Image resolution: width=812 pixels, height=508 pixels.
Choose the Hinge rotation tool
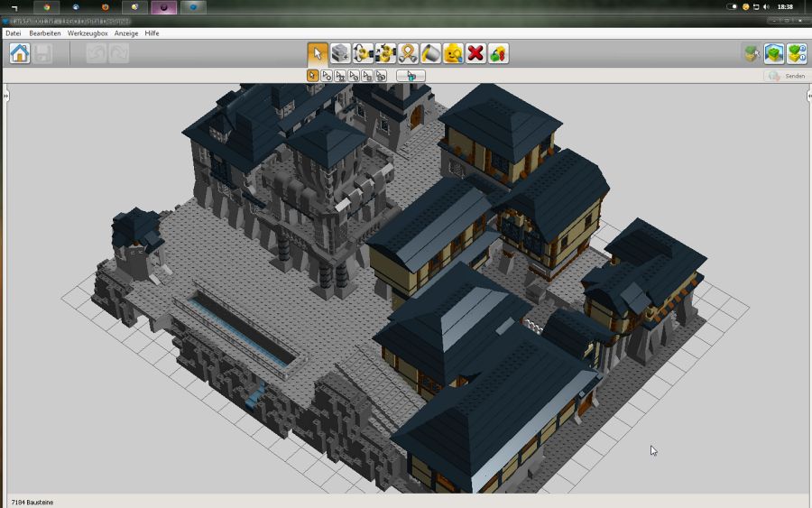(364, 53)
